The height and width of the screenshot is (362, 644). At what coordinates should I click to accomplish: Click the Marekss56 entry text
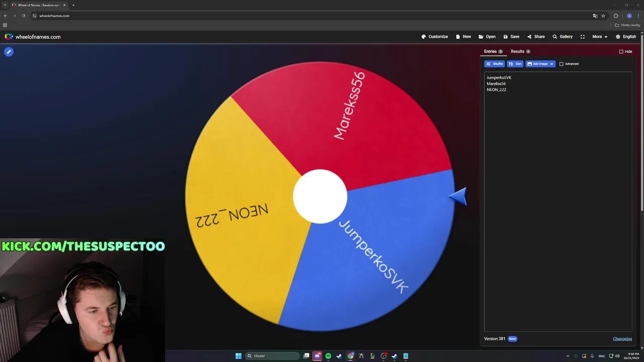[496, 83]
